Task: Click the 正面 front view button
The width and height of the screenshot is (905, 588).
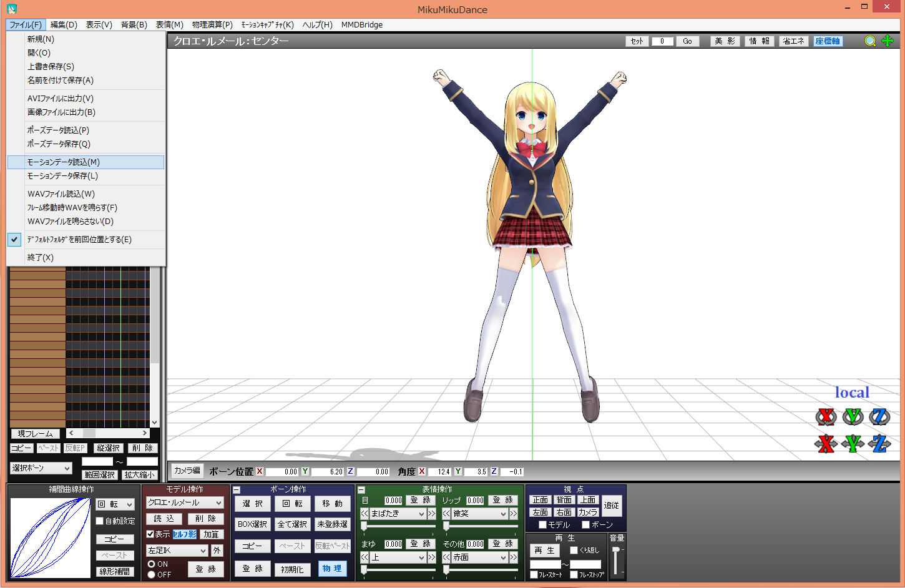Action: 541,500
